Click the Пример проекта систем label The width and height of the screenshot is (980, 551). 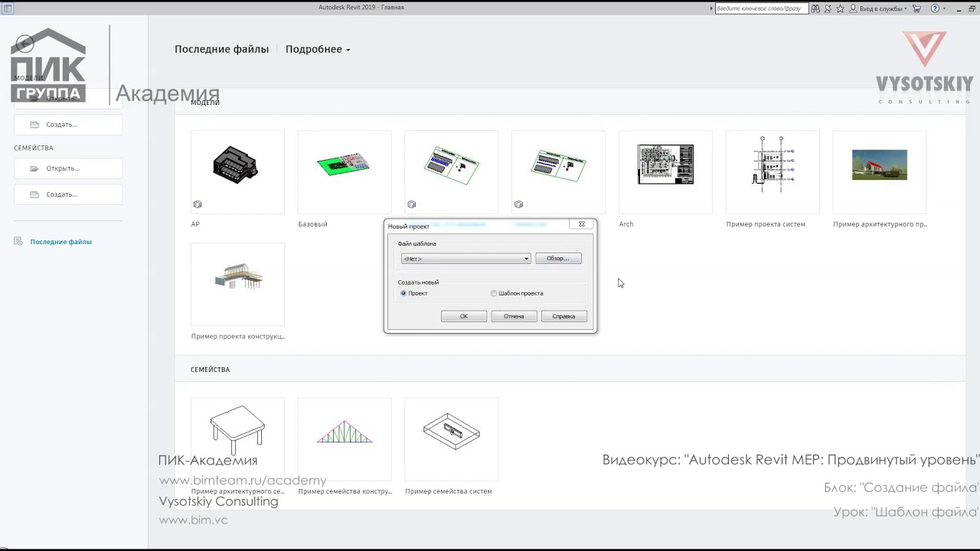pos(766,224)
